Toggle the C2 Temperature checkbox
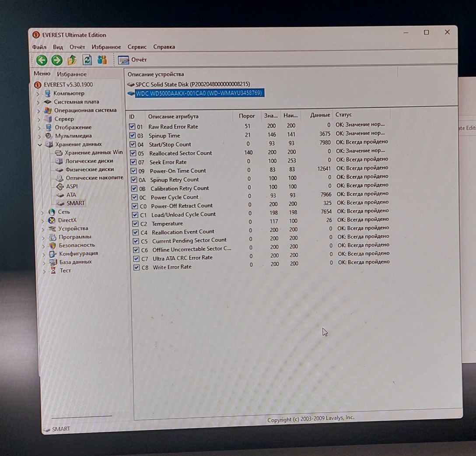This screenshot has height=456, width=476. point(135,224)
